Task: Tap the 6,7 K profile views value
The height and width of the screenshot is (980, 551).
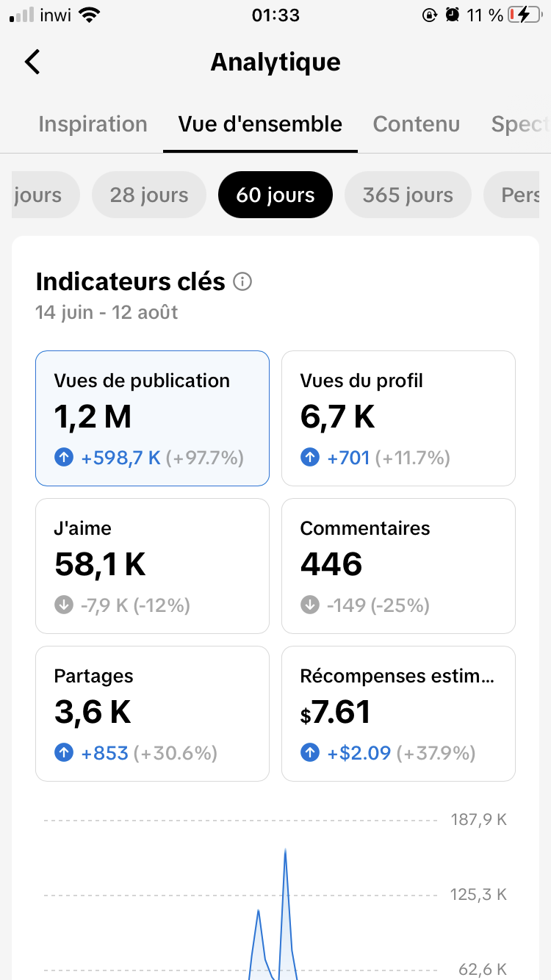Action: tap(337, 417)
